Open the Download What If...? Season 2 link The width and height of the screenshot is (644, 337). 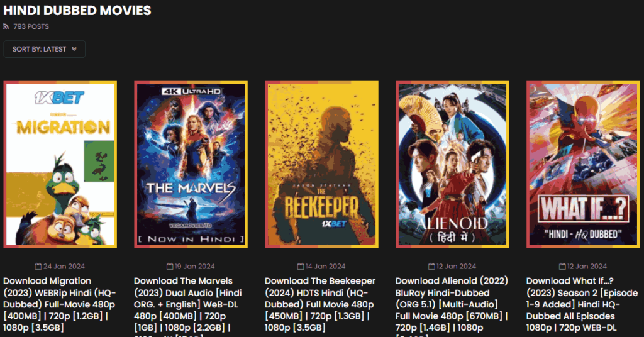point(582,304)
